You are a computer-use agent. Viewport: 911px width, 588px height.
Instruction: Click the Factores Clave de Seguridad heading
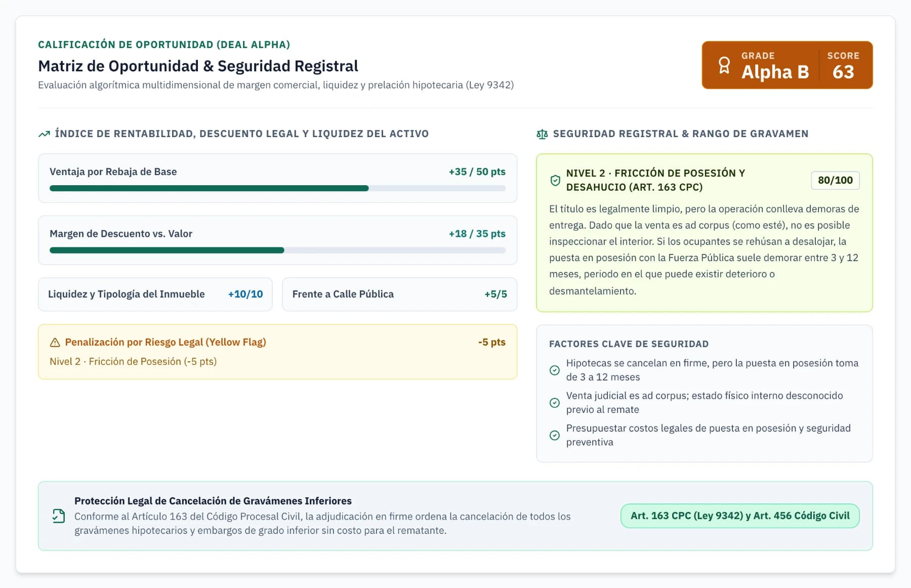coord(629,344)
